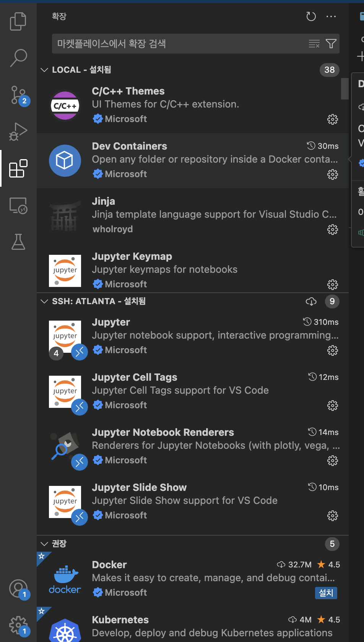Open the Run and Debug view
The image size is (364, 642).
coord(18,132)
